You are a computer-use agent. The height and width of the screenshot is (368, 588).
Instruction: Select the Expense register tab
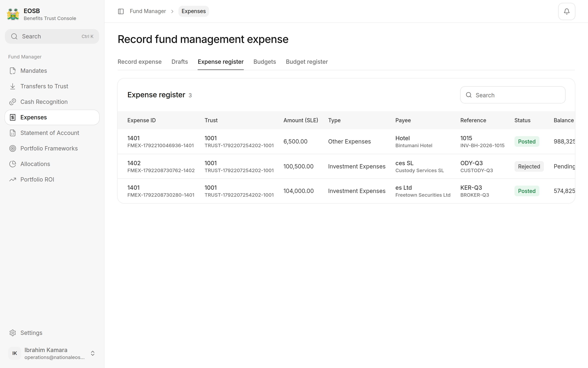221,62
